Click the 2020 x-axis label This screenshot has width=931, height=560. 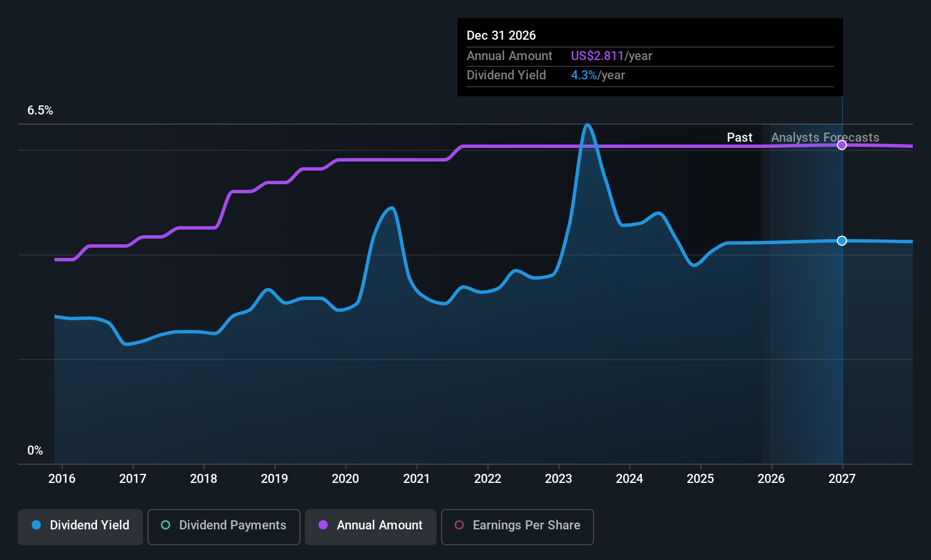345,479
